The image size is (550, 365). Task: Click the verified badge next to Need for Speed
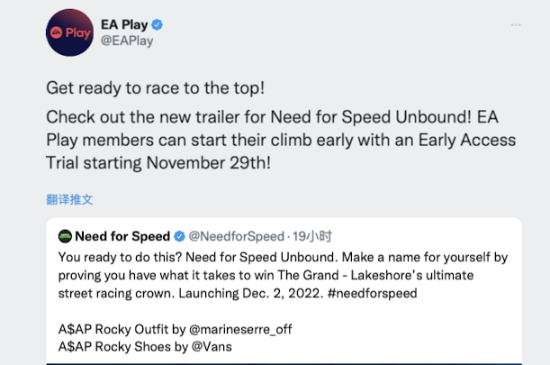tap(179, 236)
